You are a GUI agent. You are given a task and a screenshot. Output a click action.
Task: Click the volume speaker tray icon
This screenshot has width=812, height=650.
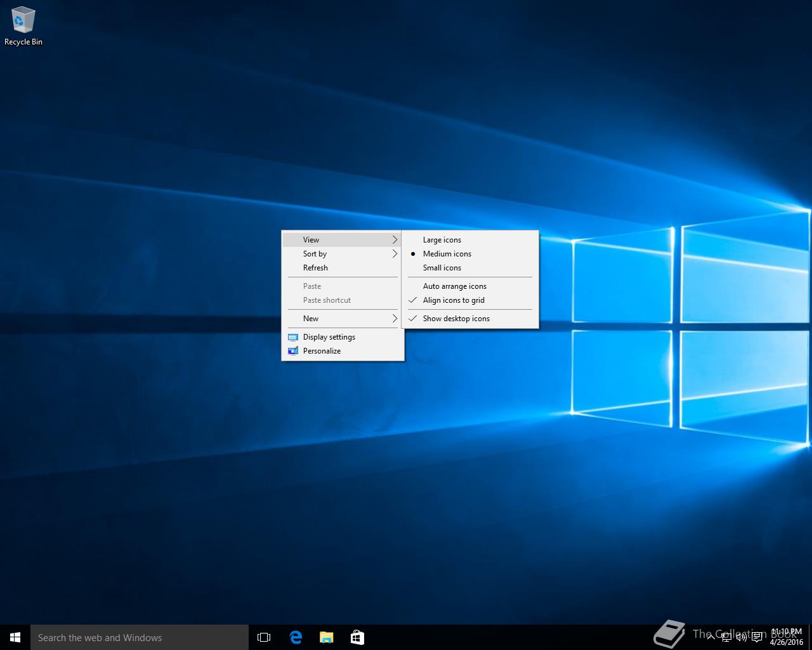741,637
